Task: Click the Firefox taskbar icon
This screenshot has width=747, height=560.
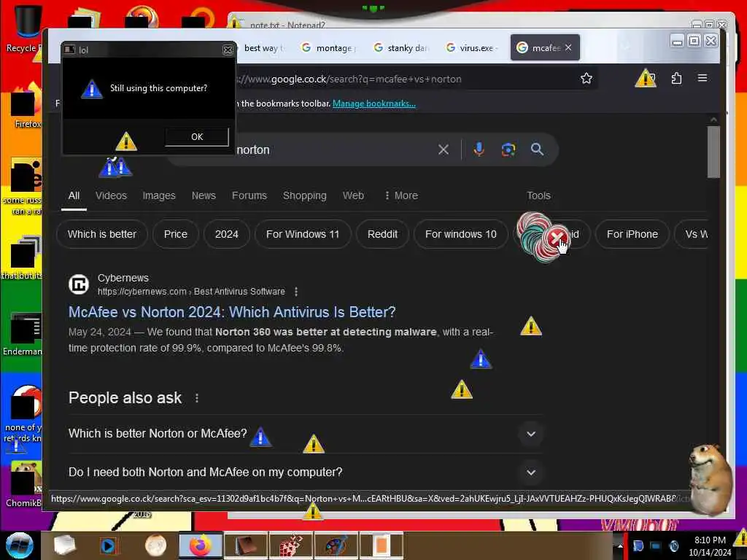Action: (x=201, y=545)
